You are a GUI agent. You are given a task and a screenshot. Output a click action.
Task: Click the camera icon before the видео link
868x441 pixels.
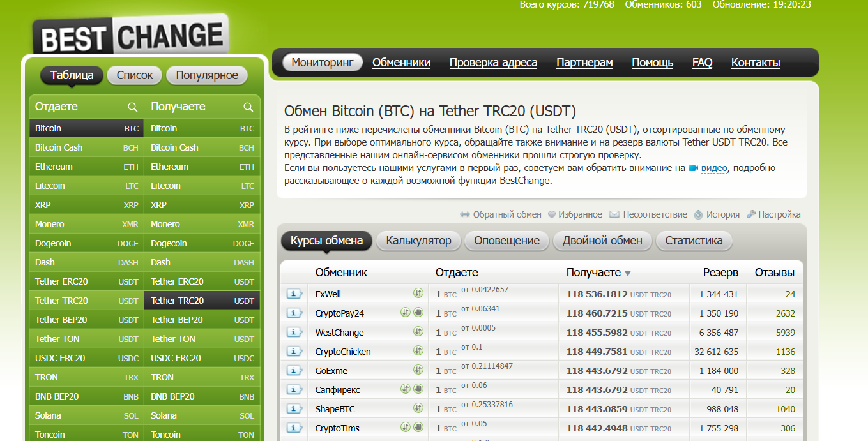point(693,168)
